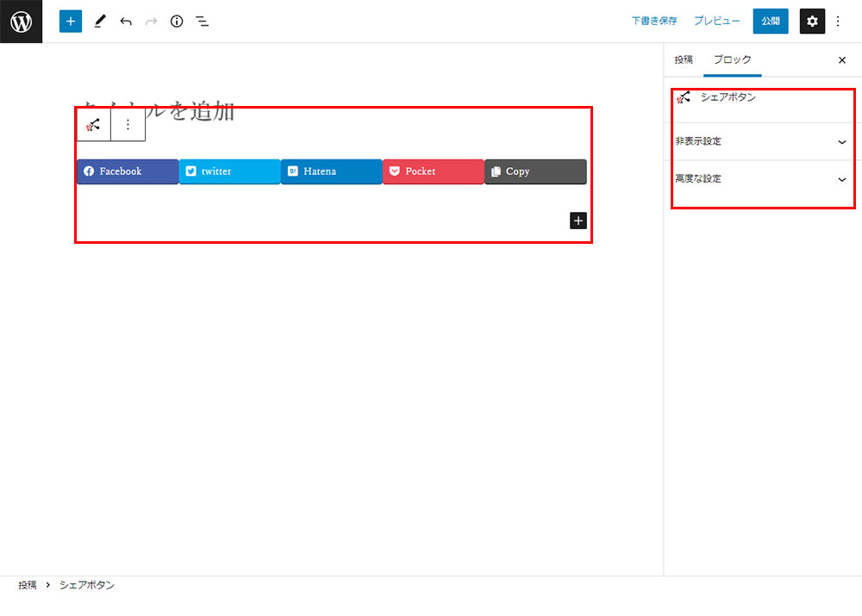Image resolution: width=862 pixels, height=616 pixels.
Task: Open block toolbar more options
Action: tap(128, 125)
